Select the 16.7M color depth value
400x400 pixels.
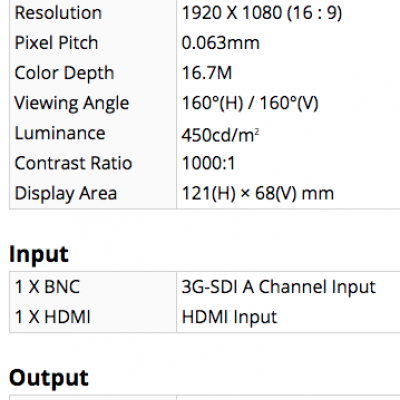[207, 73]
